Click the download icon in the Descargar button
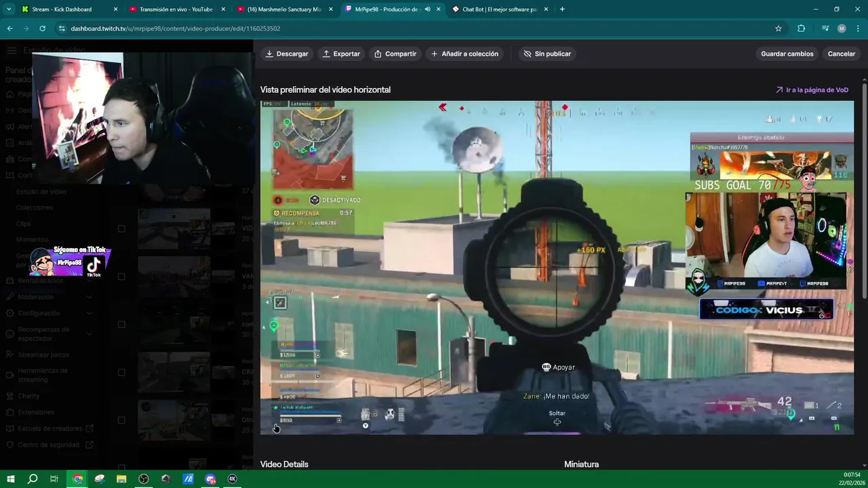The width and height of the screenshot is (868, 488). coord(269,54)
